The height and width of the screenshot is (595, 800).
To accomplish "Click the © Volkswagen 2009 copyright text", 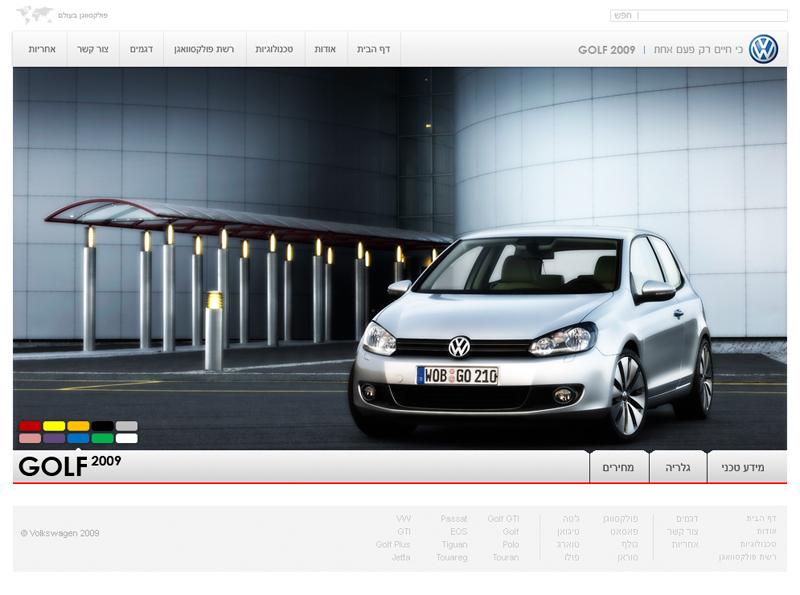I will (x=60, y=533).
